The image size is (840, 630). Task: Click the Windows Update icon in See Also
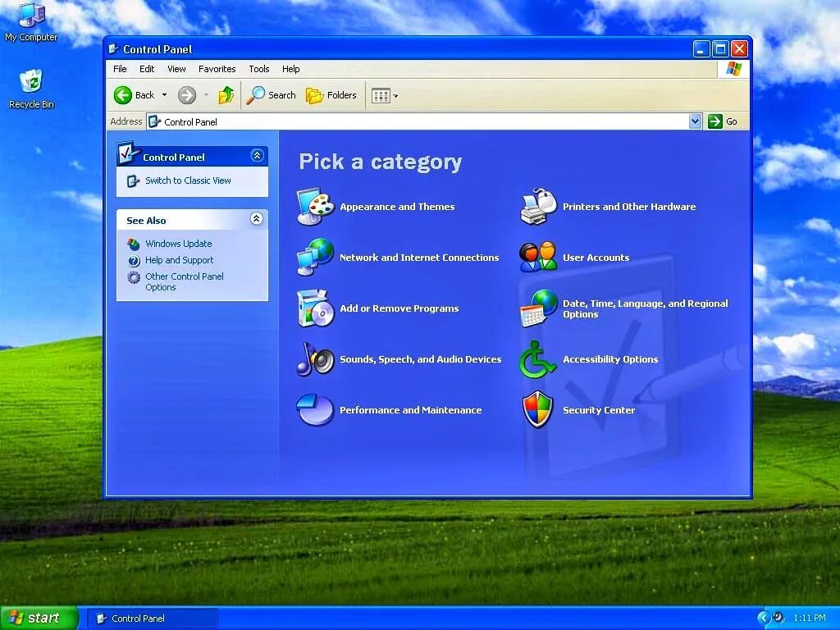134,244
